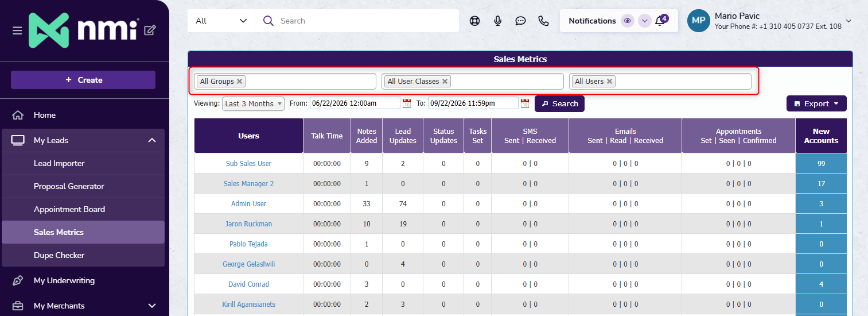The image size is (868, 316).
Task: Open the chat bubble icon
Action: (521, 21)
